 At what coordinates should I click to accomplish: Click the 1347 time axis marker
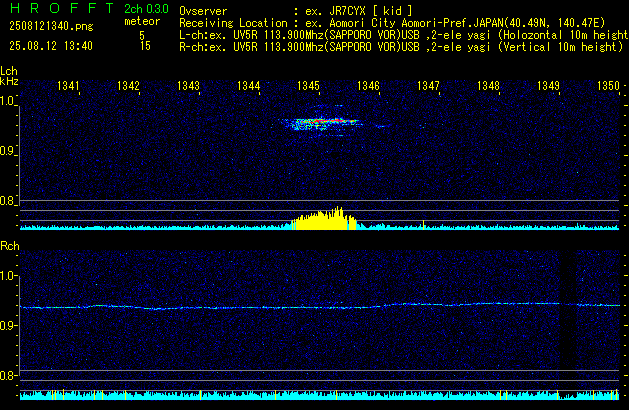click(x=428, y=86)
